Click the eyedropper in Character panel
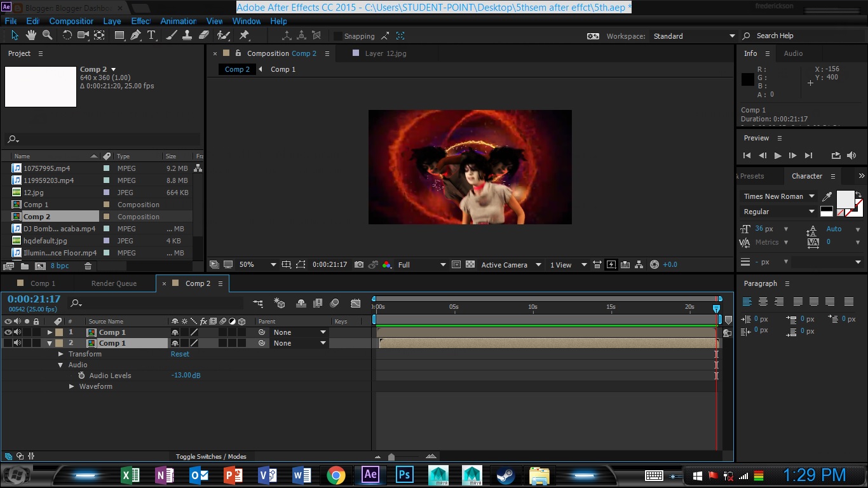868x488 pixels. click(827, 196)
